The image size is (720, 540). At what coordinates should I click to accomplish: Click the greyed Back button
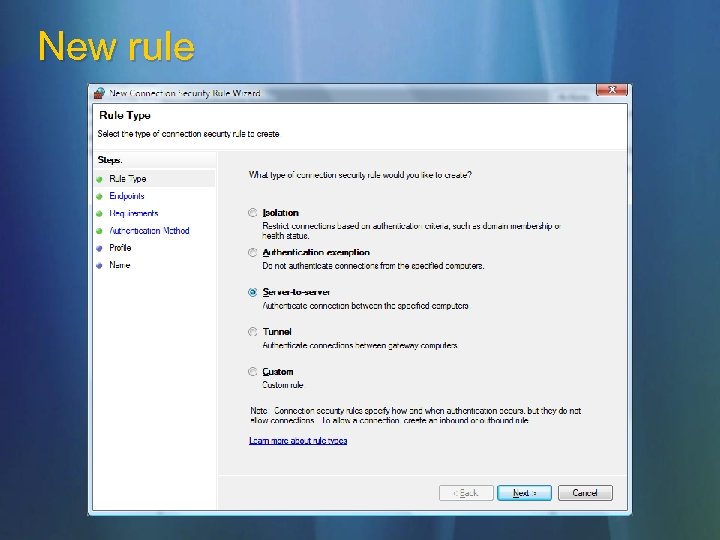pyautogui.click(x=466, y=493)
